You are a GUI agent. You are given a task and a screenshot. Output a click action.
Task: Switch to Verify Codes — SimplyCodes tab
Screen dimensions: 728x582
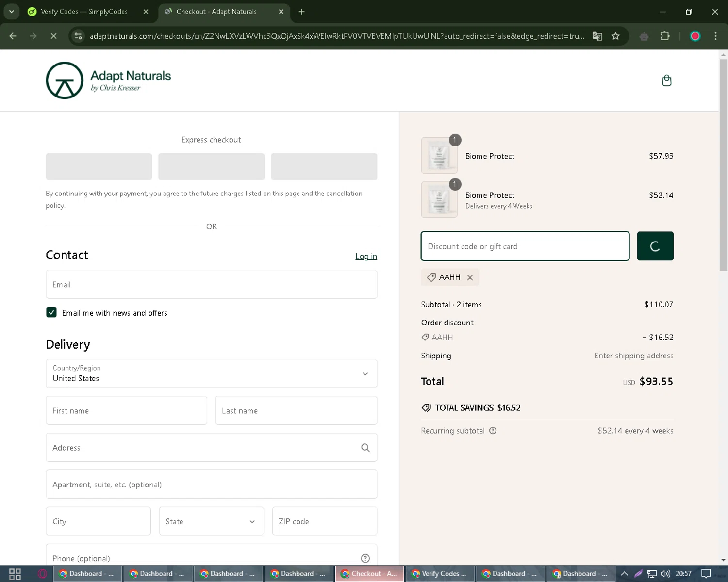tap(84, 12)
